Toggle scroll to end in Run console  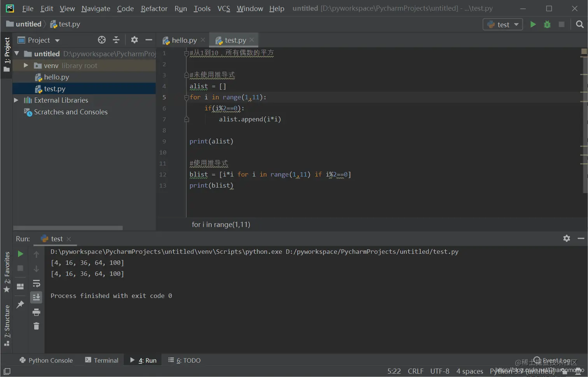coord(36,298)
